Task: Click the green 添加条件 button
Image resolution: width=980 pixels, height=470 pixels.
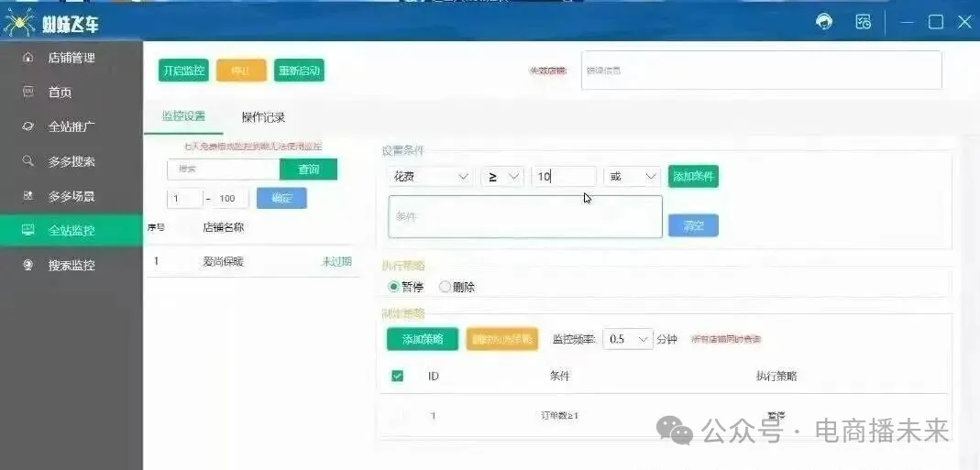Action: tap(693, 176)
